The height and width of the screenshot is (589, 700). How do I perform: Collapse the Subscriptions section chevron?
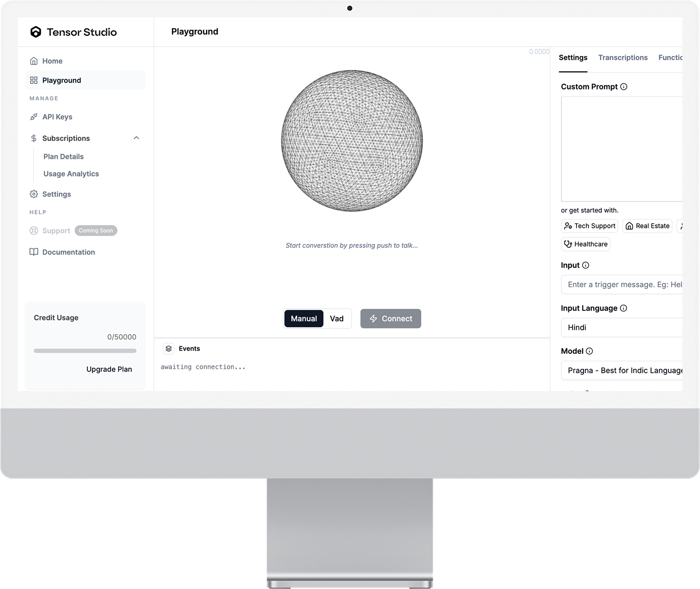click(x=136, y=138)
